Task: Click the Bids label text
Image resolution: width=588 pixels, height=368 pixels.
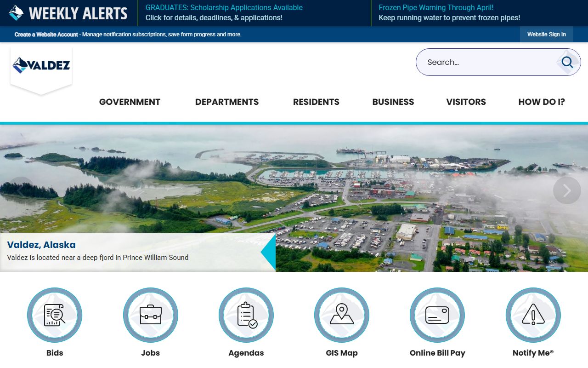Action: (55, 353)
